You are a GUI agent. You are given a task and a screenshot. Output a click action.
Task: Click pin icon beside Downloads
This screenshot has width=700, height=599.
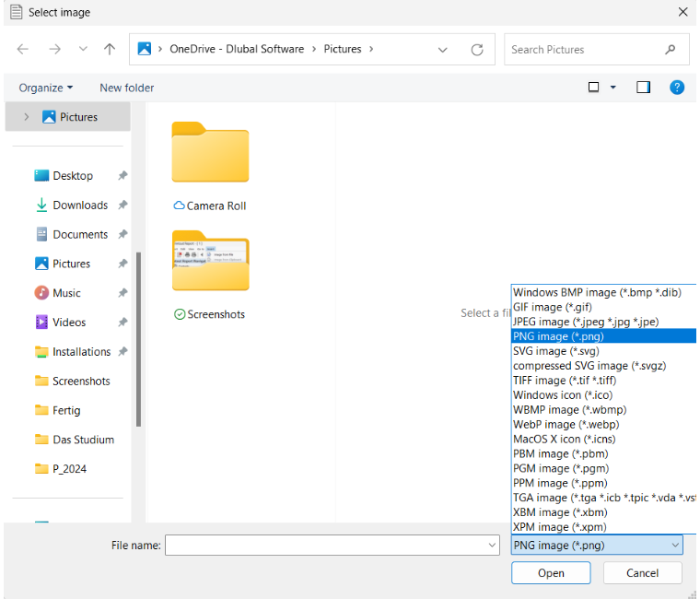[x=122, y=205]
